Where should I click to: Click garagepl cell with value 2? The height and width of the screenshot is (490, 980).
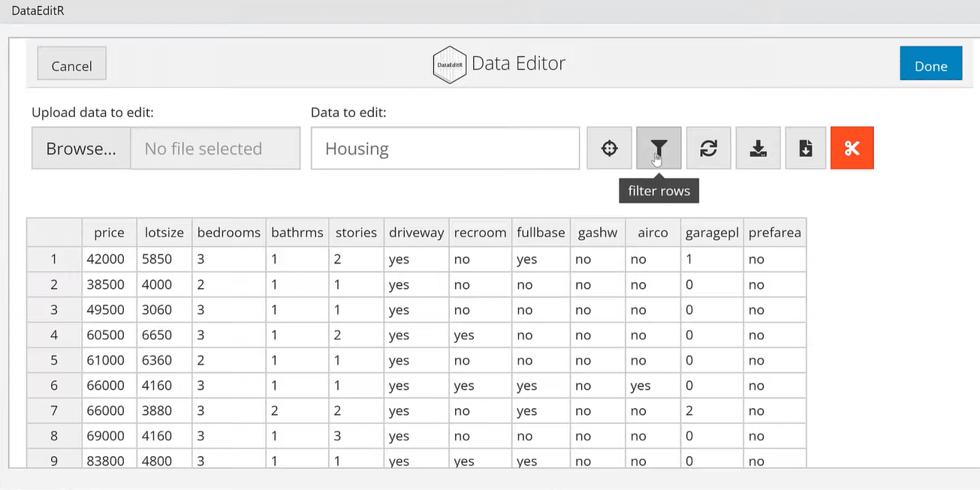click(712, 410)
